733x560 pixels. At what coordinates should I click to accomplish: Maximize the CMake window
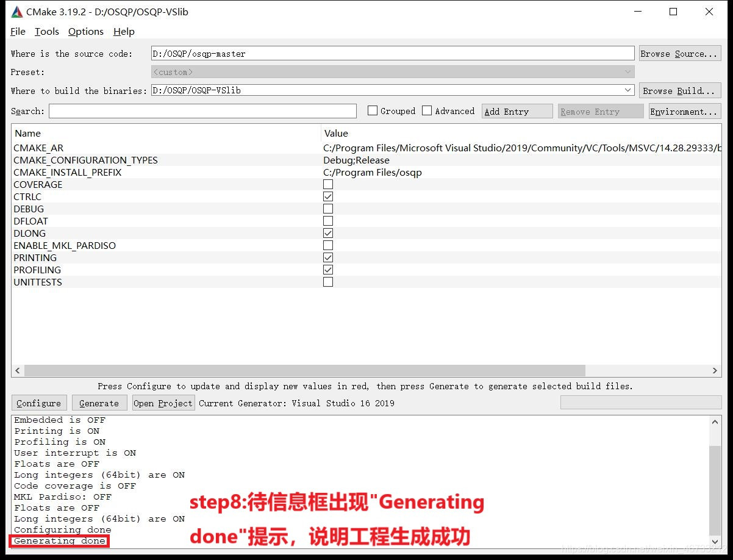[x=673, y=12]
